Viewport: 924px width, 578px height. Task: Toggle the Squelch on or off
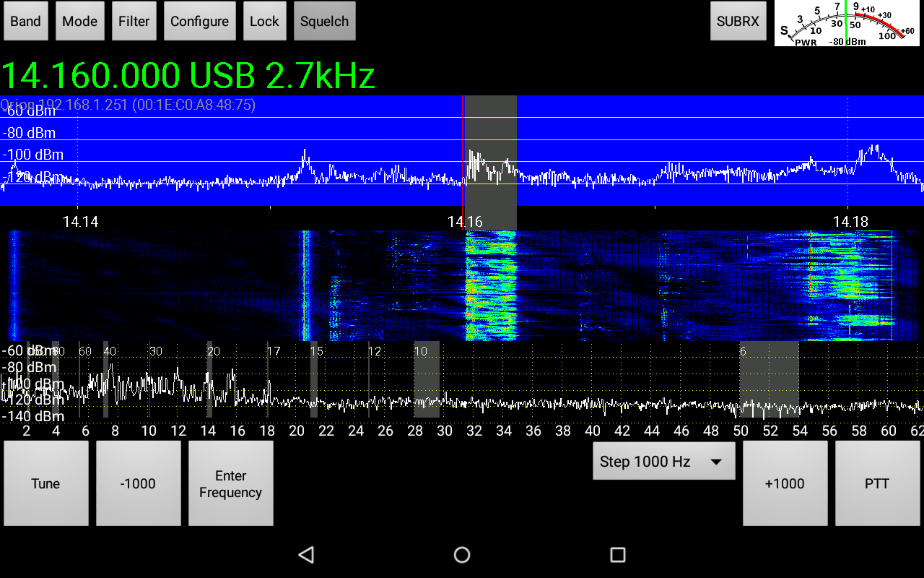pos(324,21)
